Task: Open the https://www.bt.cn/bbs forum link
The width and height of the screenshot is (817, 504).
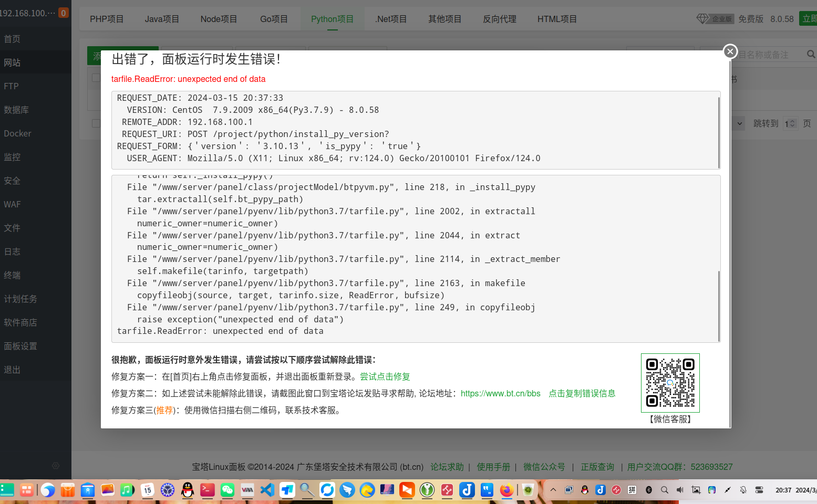Action: coord(500,393)
